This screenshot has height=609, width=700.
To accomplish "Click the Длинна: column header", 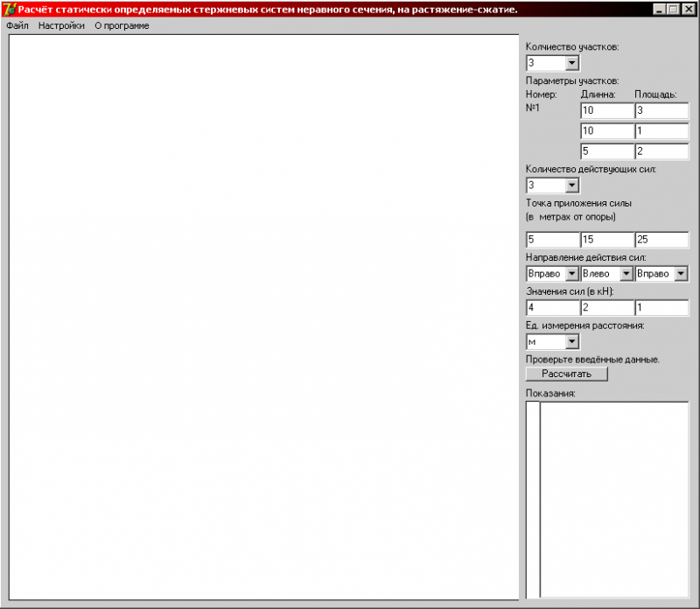I will (598, 94).
